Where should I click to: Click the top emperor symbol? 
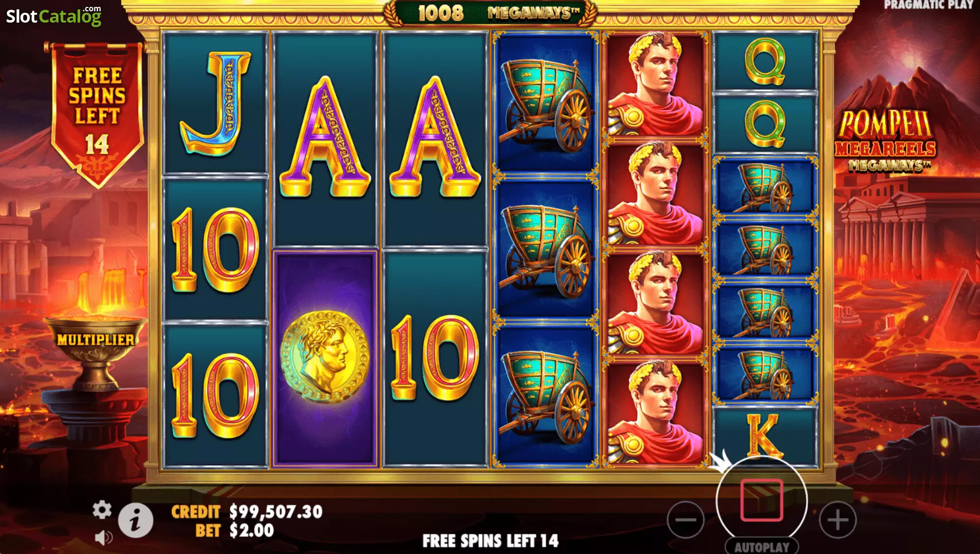coord(655,84)
